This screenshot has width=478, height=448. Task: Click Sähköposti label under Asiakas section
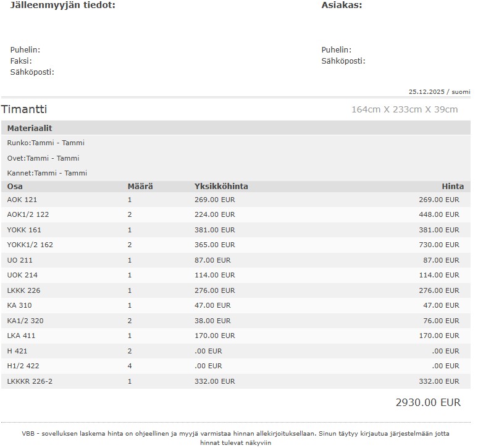pos(343,61)
